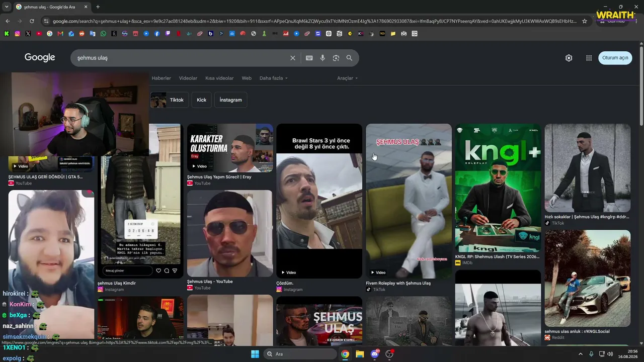This screenshot has width=644, height=362.
Task: Open Windows Start menu
Action: tap(255, 354)
